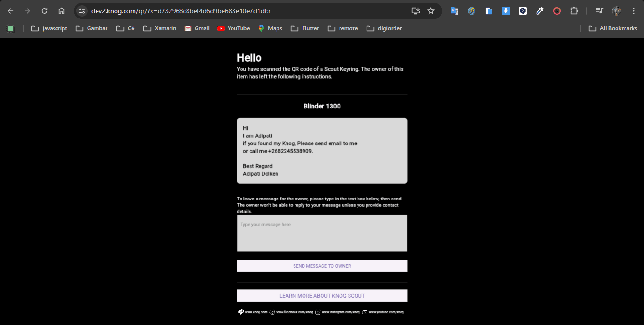Open the www.youtube.com/knog footer link
Screen dimensions: 644x325
386,312
